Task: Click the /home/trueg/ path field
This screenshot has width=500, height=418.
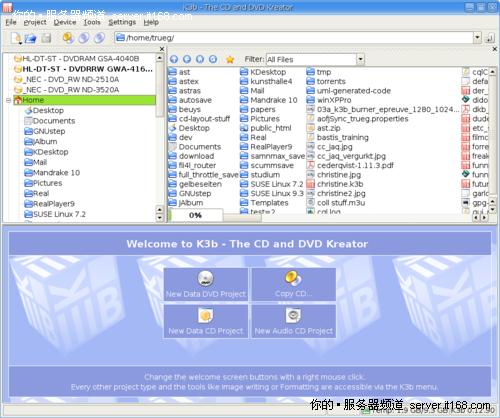Action: (x=293, y=38)
